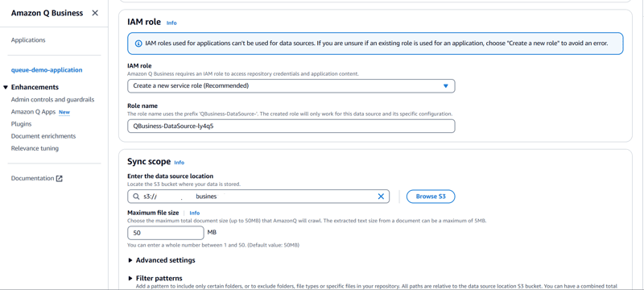Click the Browse S3 button

pos(431,197)
